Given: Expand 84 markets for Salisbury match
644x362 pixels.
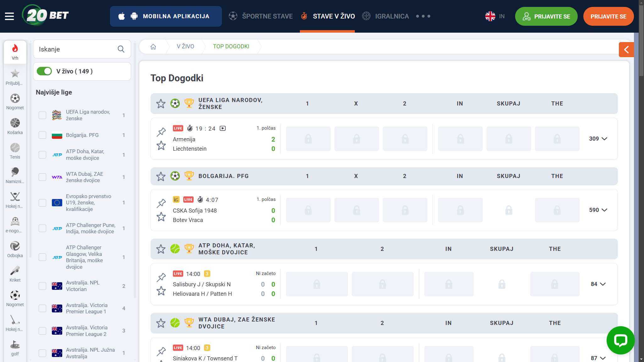Looking at the screenshot, I should 598,284.
